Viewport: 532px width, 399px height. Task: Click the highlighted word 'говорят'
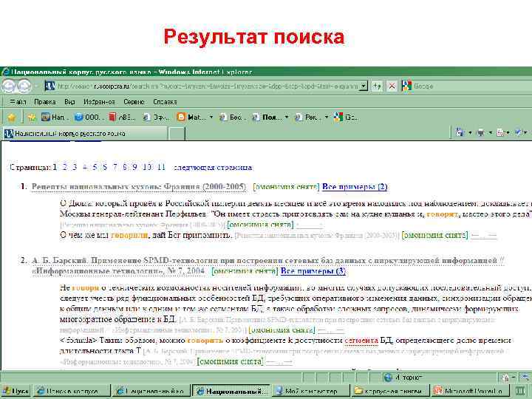442,214
